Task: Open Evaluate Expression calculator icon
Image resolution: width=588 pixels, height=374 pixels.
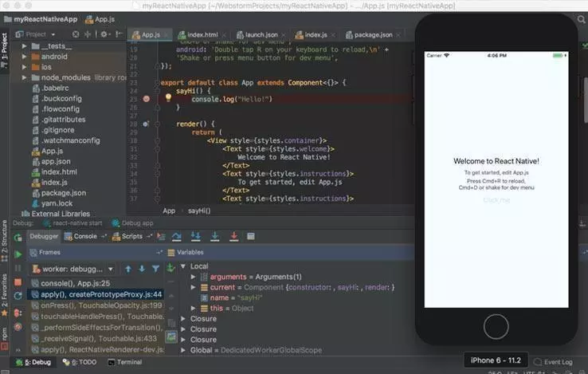Action: pos(251,236)
